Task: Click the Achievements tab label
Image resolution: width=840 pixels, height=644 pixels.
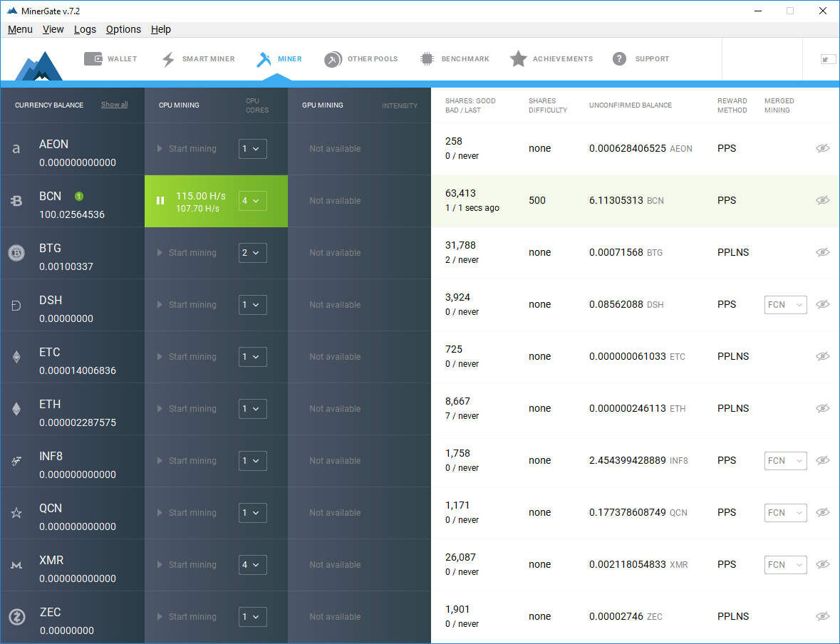Action: (563, 59)
